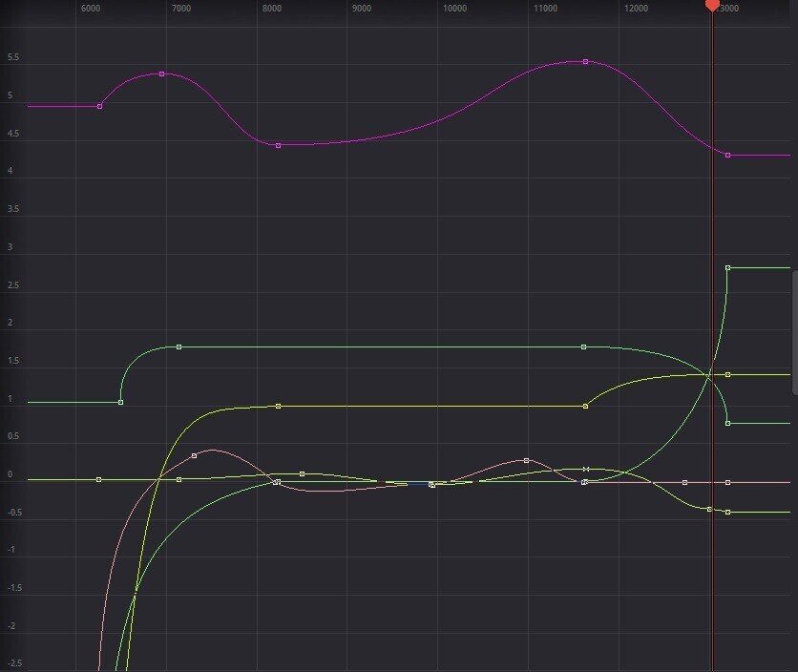Click the X-shaped keyframe marker near frame 11600
This screenshot has height=672, width=798.
click(586, 469)
